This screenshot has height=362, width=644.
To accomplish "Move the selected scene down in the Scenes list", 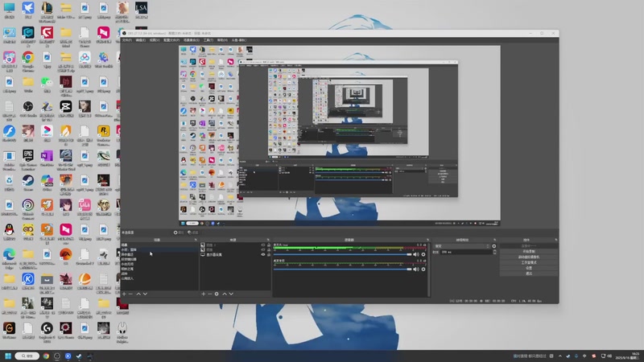I will [145, 294].
